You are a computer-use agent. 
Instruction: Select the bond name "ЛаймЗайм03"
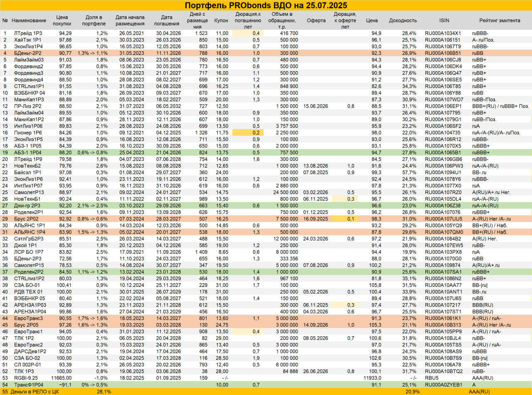[x=28, y=60]
